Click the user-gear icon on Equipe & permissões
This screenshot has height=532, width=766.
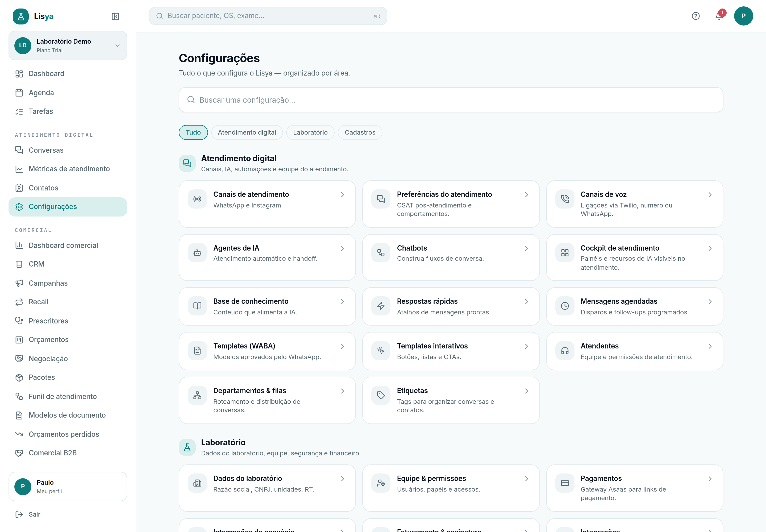point(381,483)
